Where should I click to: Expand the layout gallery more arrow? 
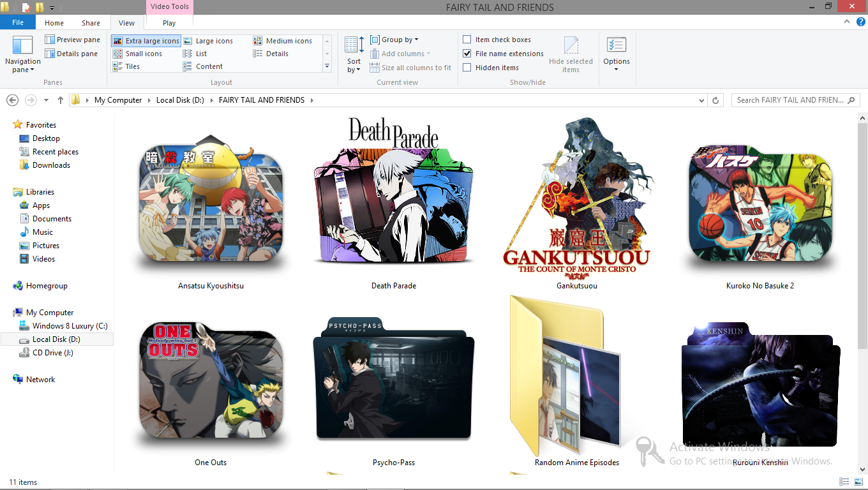(327, 66)
